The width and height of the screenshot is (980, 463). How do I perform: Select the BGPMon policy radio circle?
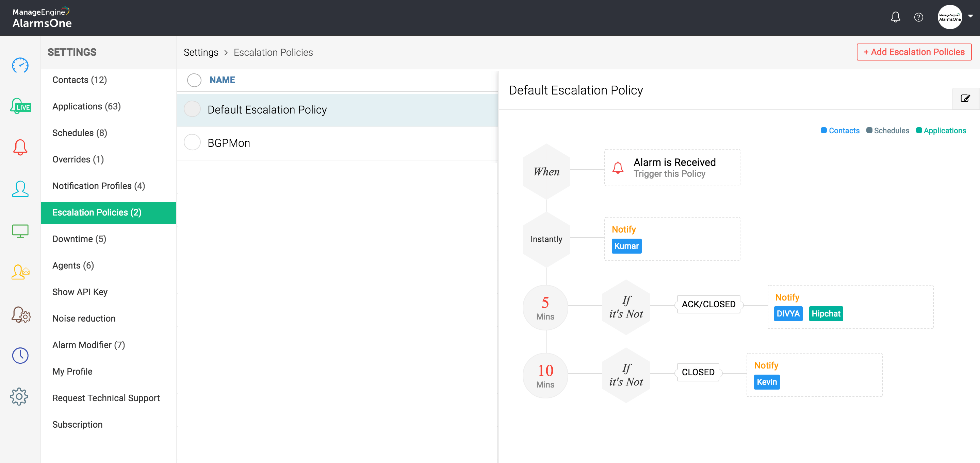coord(193,142)
